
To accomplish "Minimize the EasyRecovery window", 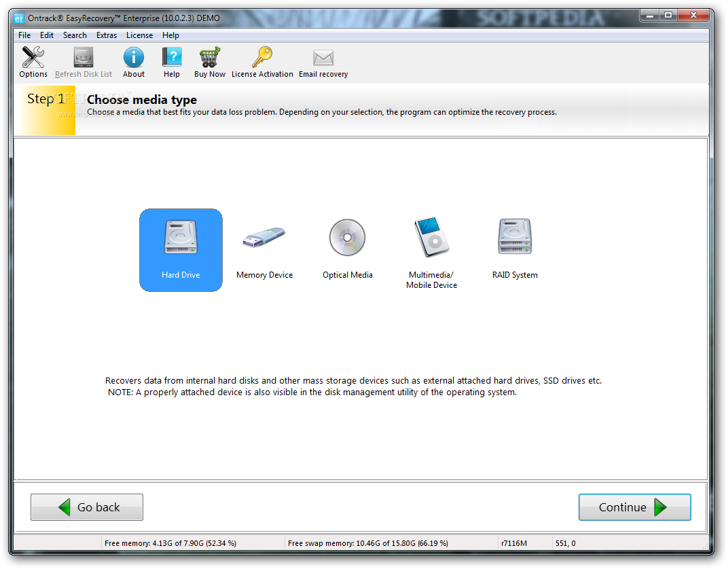I will [x=649, y=16].
